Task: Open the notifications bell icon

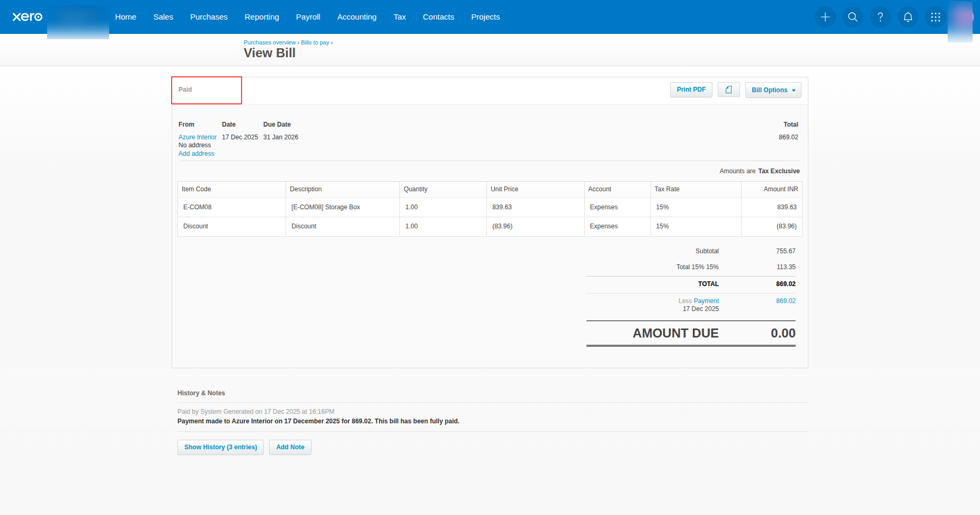Action: coord(907,17)
